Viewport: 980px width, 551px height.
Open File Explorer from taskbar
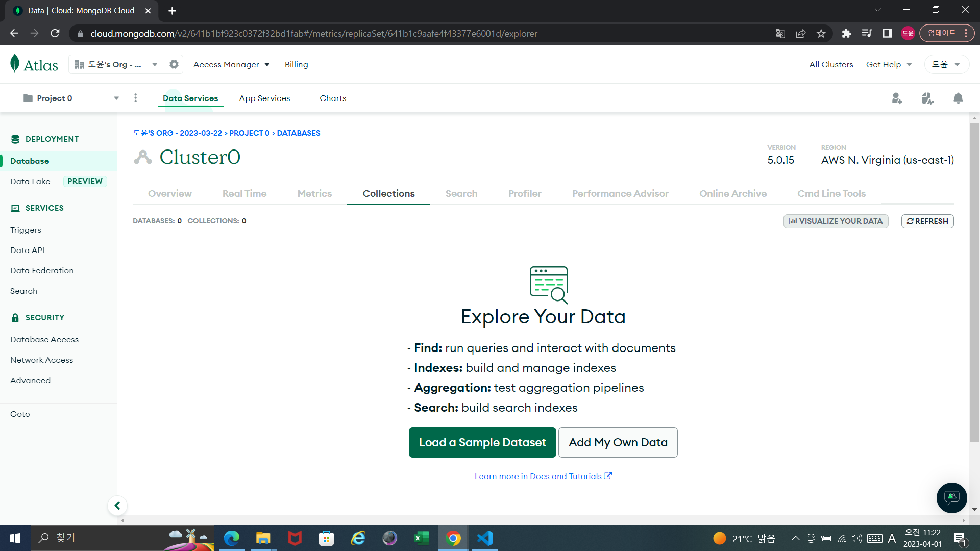click(263, 538)
